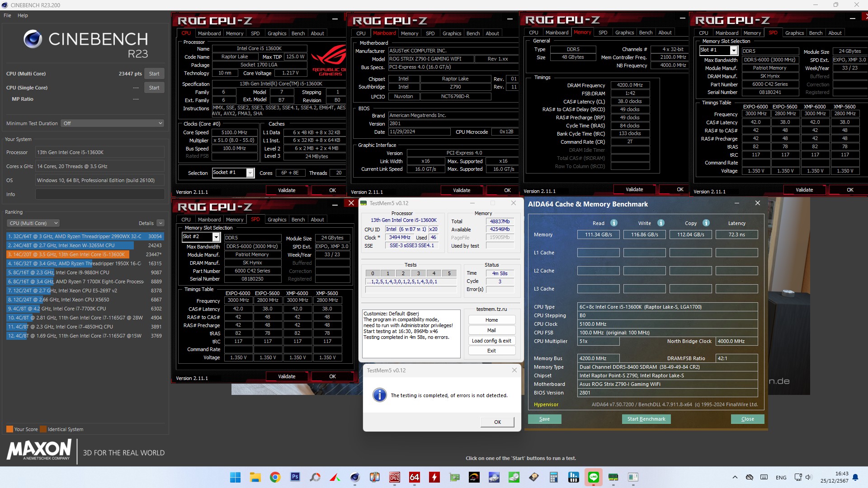
Task: Click the red lightning bolt taskbar icon
Action: [x=434, y=477]
